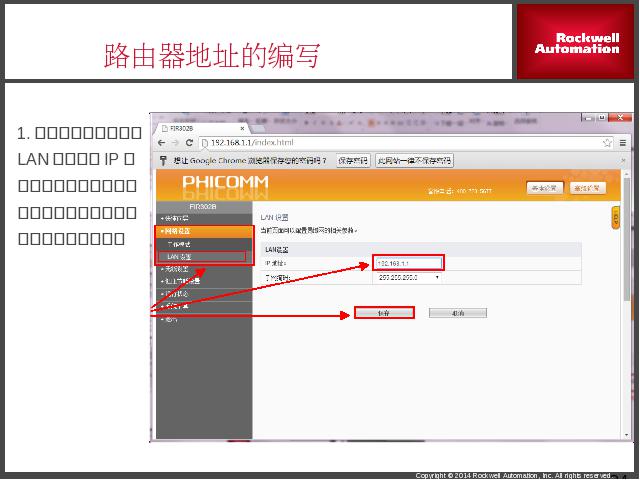Screen dimensions: 640x480
Task: Click the LAN 设置 page heading
Action: (274, 217)
